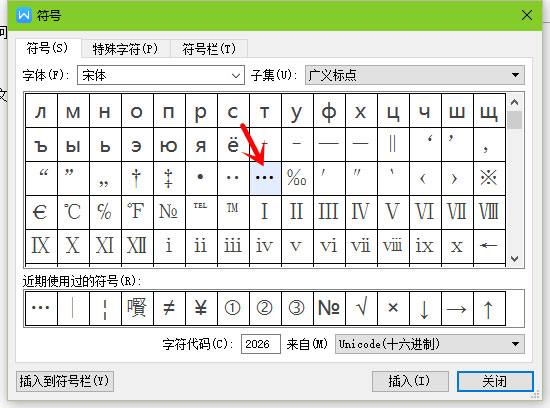This screenshot has height=408, width=550.
Task: Select the degree Celsius ℃ symbol
Action: 73,212
